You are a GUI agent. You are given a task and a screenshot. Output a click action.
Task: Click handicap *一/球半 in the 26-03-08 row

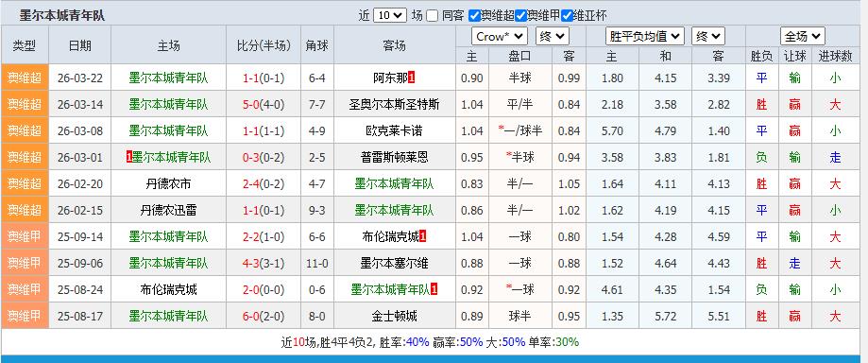[519, 131]
